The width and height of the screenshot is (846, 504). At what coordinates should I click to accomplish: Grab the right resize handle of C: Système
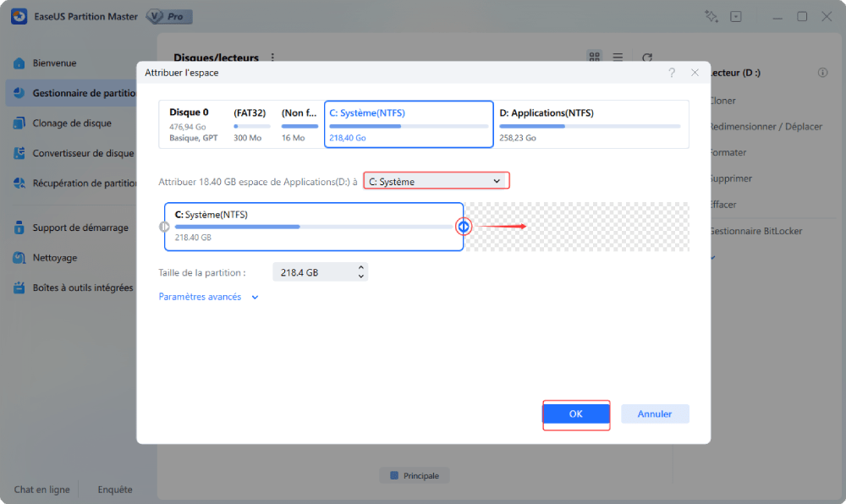464,227
